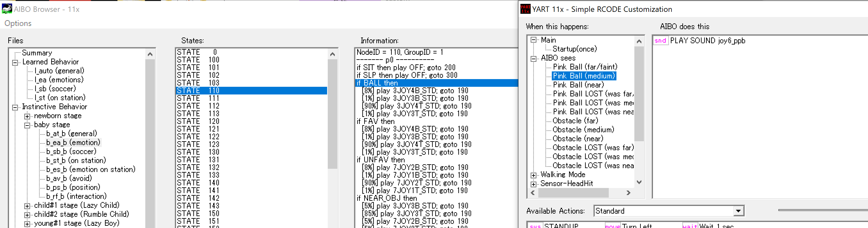This screenshot has height=228, width=868.
Task: Collapse the baby stage node
Action: [27, 125]
